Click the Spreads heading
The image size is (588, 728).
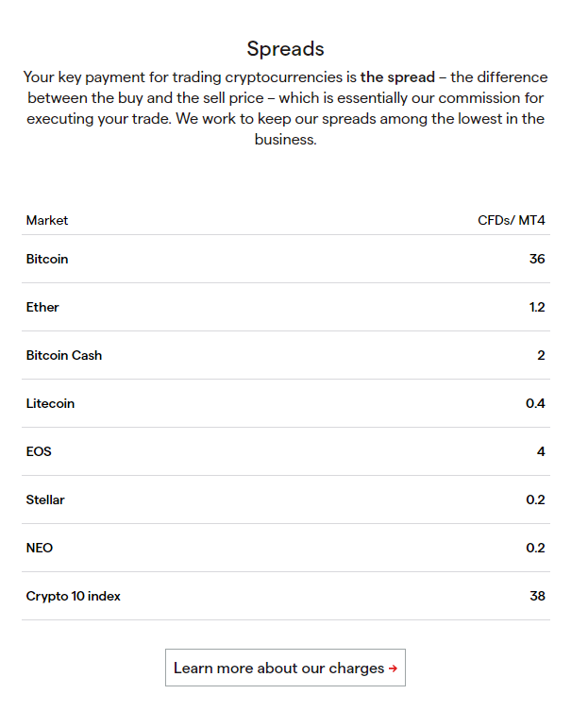coord(285,48)
